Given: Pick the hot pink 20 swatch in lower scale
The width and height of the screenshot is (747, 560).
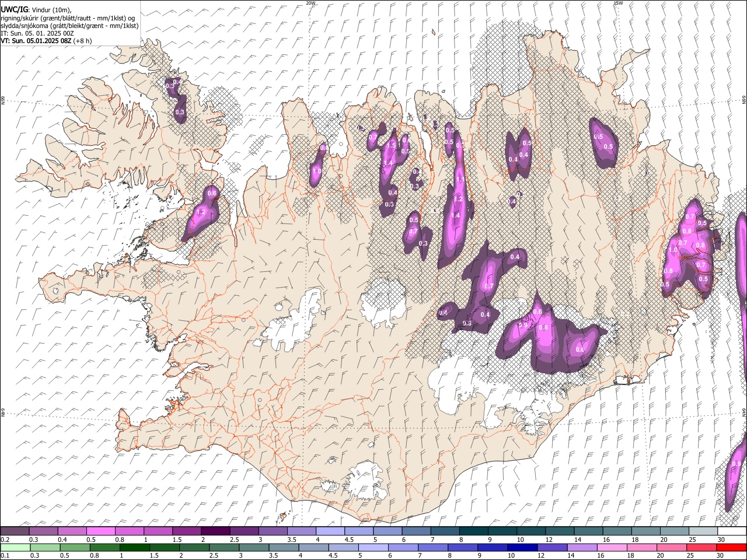Looking at the screenshot, I should click(672, 547).
